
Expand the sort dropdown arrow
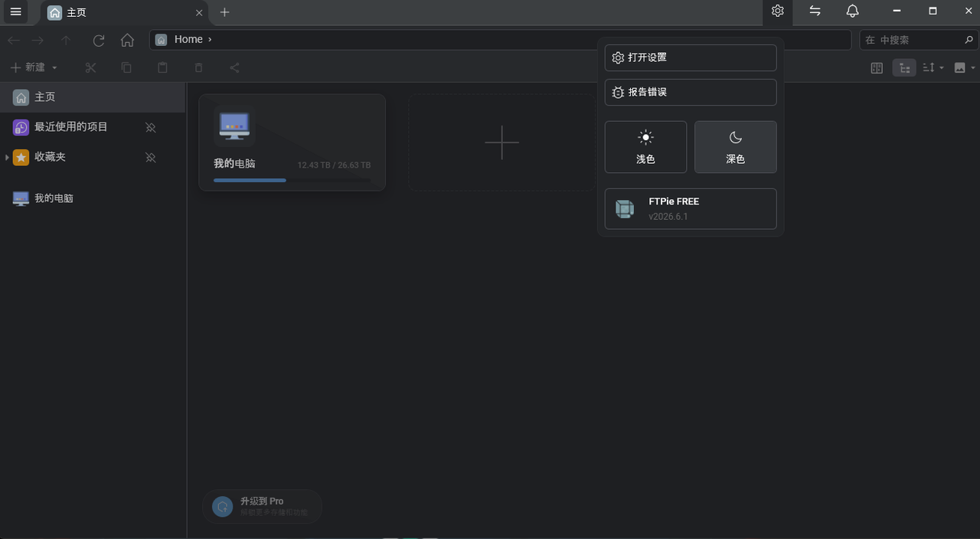pyautogui.click(x=942, y=67)
